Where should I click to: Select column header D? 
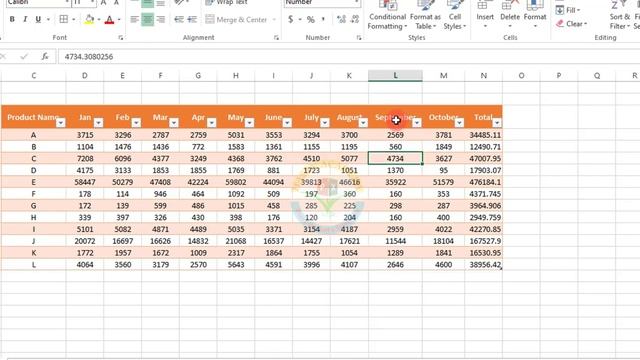tap(84, 76)
